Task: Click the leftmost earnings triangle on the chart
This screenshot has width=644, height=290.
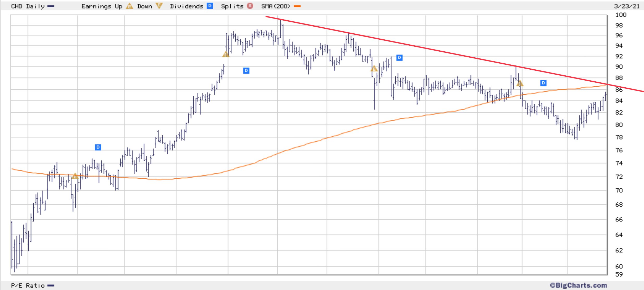Action: click(x=75, y=176)
